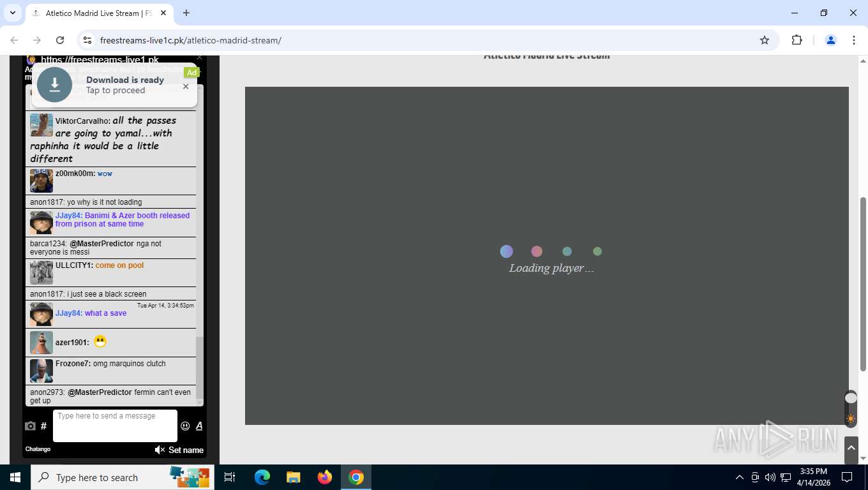Open File Explorer from taskbar
868x490 pixels.
pos(294,477)
